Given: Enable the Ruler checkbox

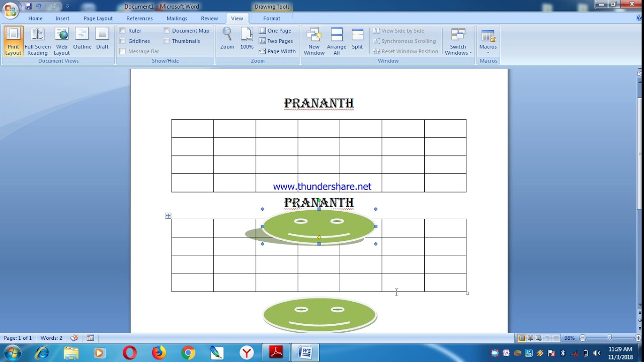Looking at the screenshot, I should [x=123, y=31].
